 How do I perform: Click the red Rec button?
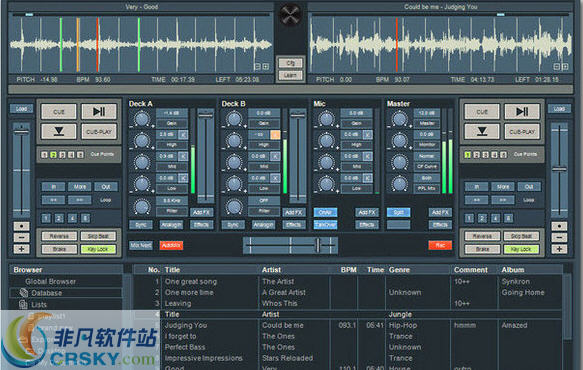click(x=440, y=245)
